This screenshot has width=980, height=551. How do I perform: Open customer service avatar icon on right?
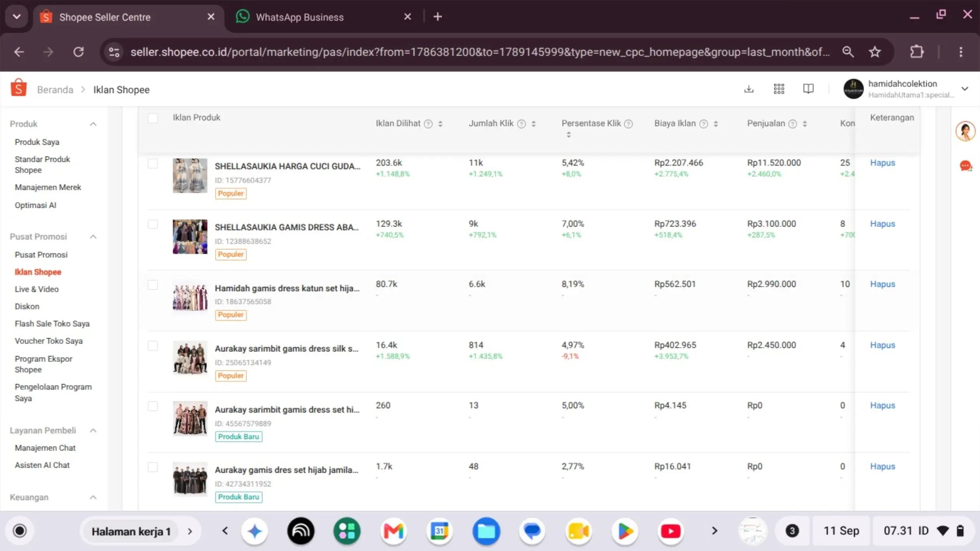(965, 131)
